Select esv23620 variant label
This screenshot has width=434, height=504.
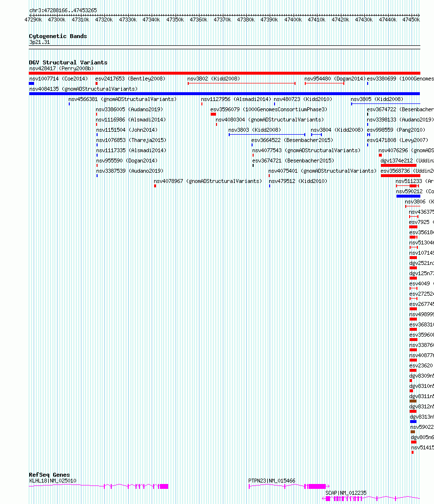pos(421,366)
